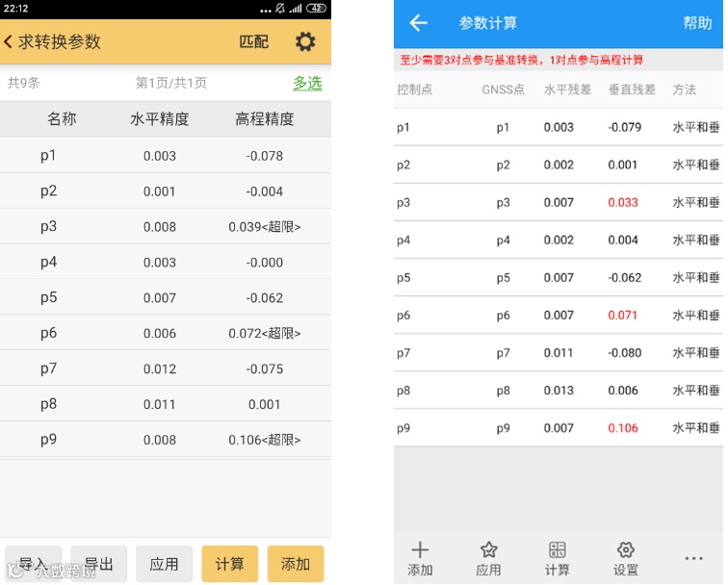This screenshot has width=728, height=585.
Task: Tap p5 row value 0.007 in left list
Action: 159,298
